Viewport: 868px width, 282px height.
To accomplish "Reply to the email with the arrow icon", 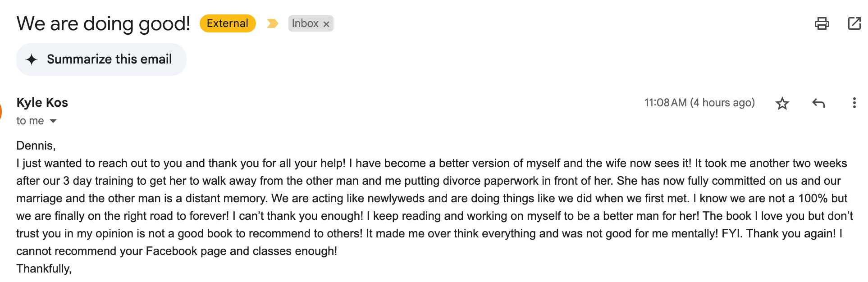I will point(818,103).
